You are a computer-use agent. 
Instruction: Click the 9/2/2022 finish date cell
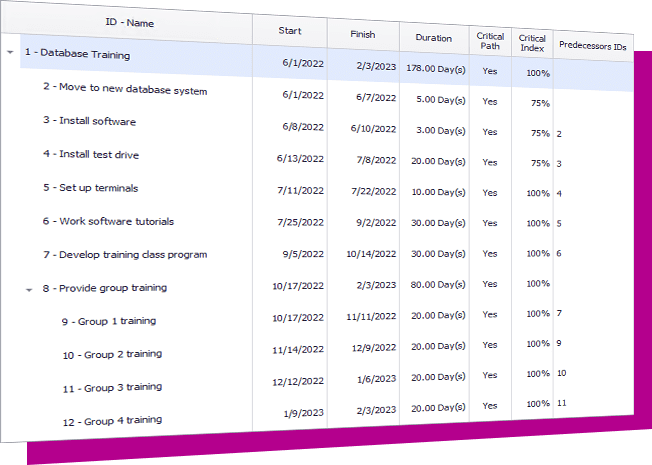pyautogui.click(x=376, y=223)
